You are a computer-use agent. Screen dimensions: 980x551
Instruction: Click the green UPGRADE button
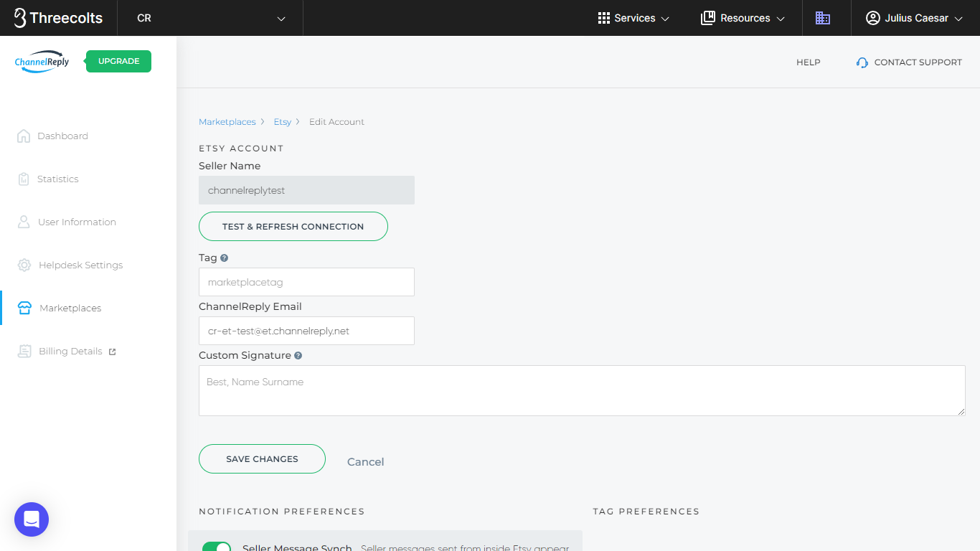tap(118, 61)
